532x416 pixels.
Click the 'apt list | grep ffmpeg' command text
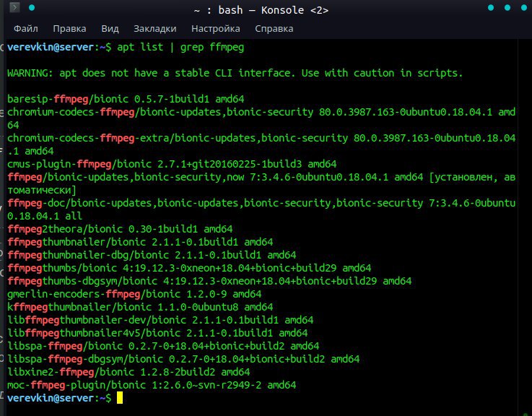(180, 47)
